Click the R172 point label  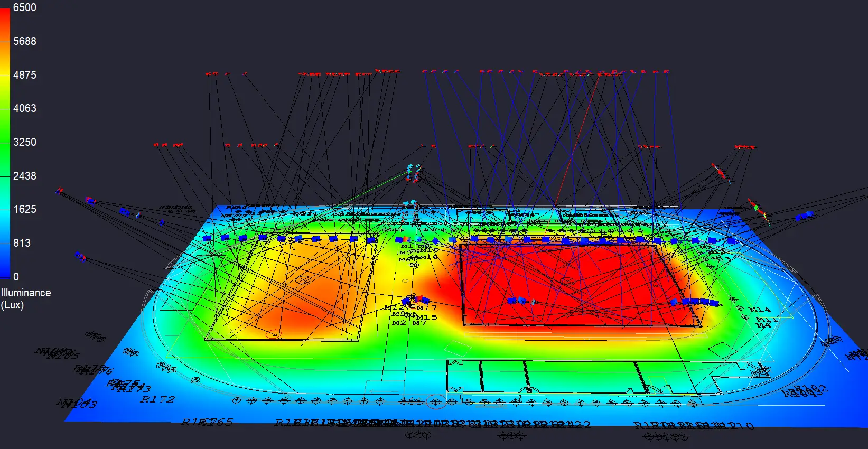(x=157, y=399)
